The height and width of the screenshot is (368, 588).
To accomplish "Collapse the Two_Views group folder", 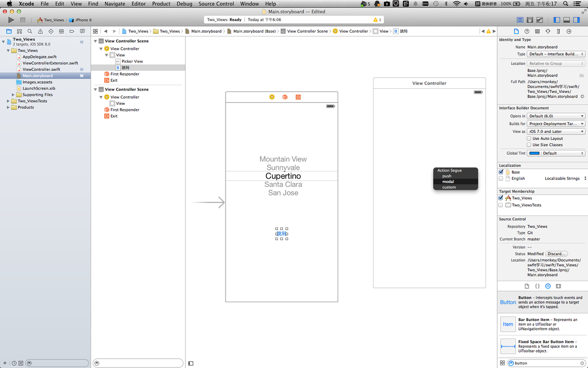I will [8, 51].
